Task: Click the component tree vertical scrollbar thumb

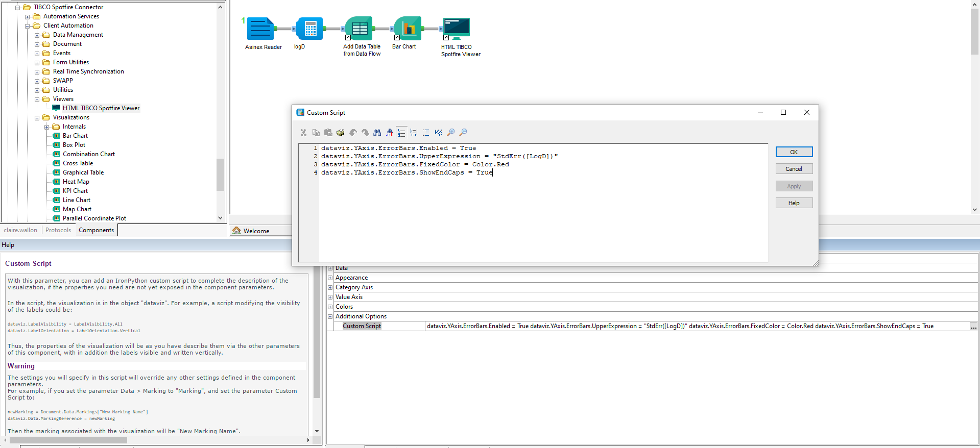Action: click(220, 175)
